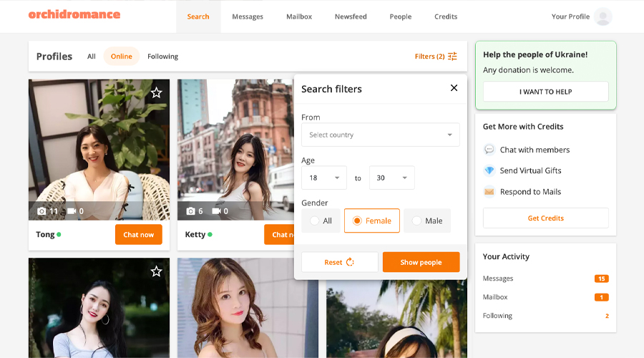Click the reset circular arrow icon

point(350,262)
